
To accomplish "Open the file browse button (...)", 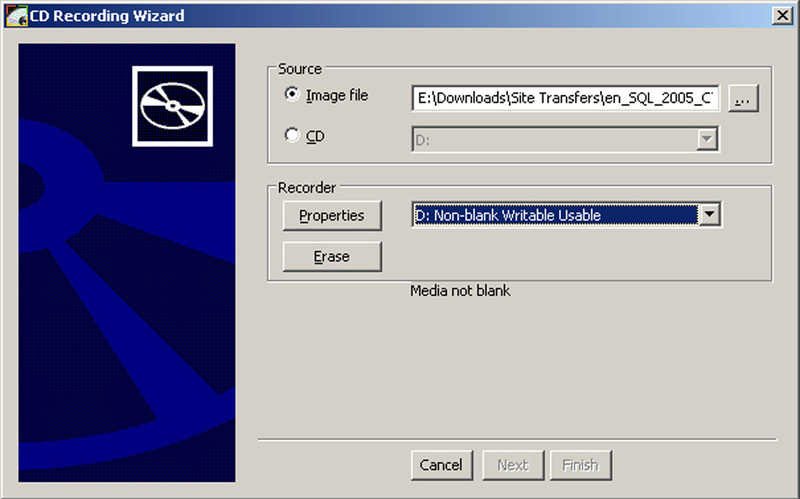I will coord(743,98).
